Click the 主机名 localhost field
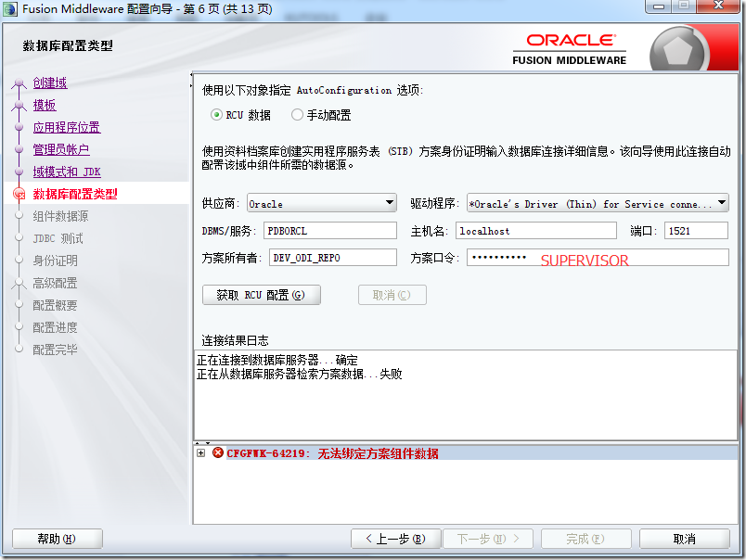Screen dimensions: 746x560 536,231
